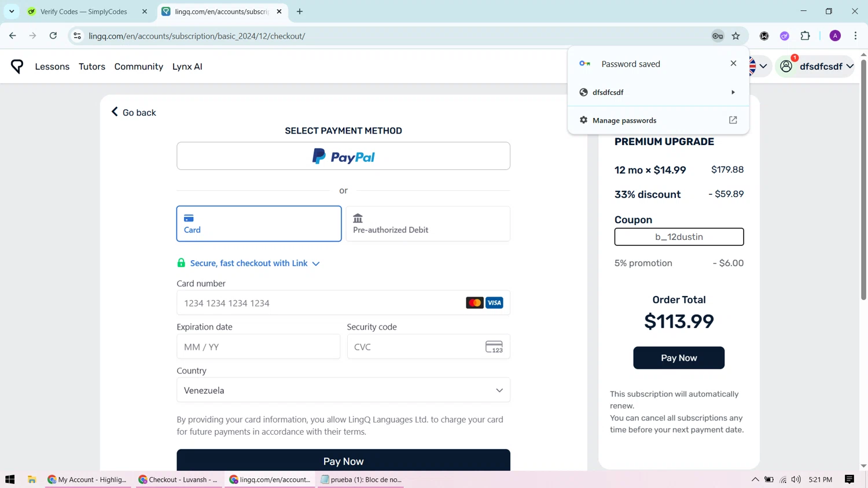868x488 pixels.
Task: Click the CVC card hint icon
Action: pos(494,347)
